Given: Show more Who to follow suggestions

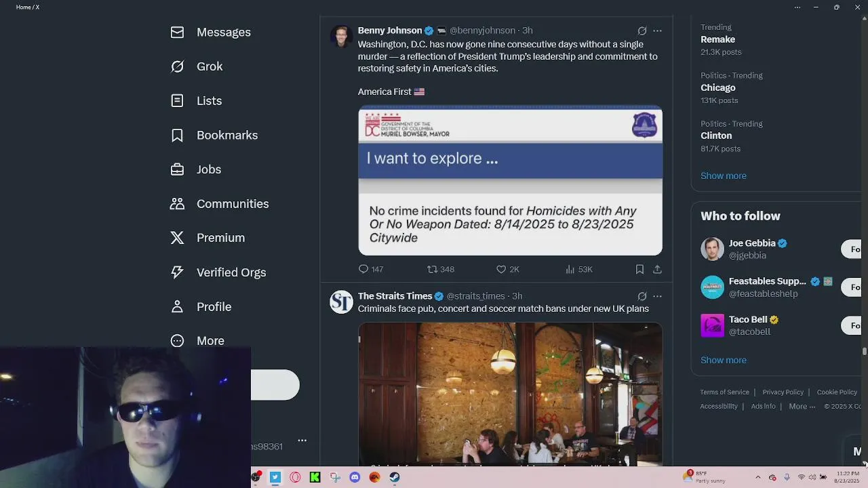Looking at the screenshot, I should pyautogui.click(x=724, y=360).
